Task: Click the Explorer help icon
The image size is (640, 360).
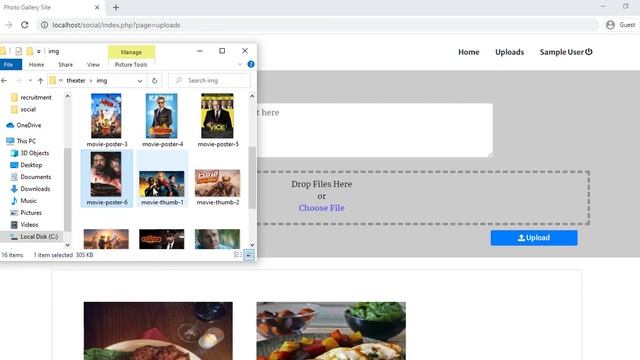Action: click(251, 64)
